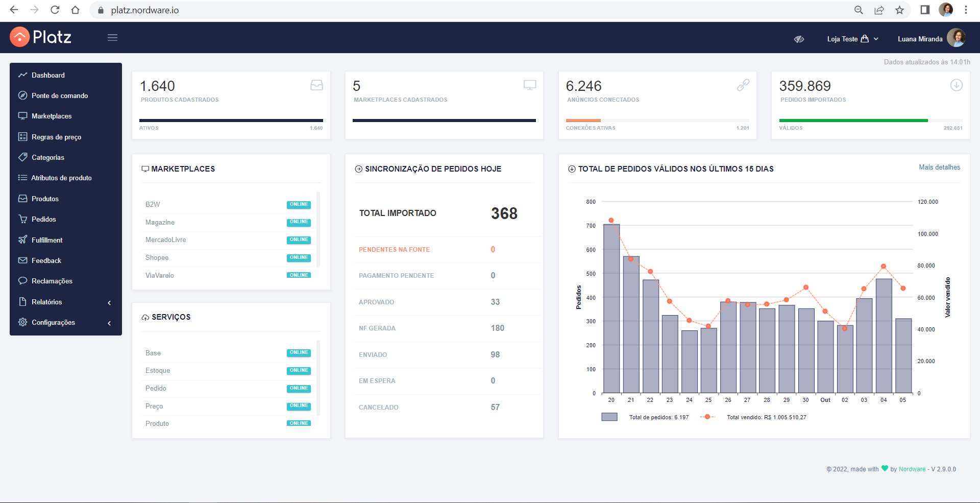Bookmark this page with the star icon
The image size is (980, 503).
899,10
